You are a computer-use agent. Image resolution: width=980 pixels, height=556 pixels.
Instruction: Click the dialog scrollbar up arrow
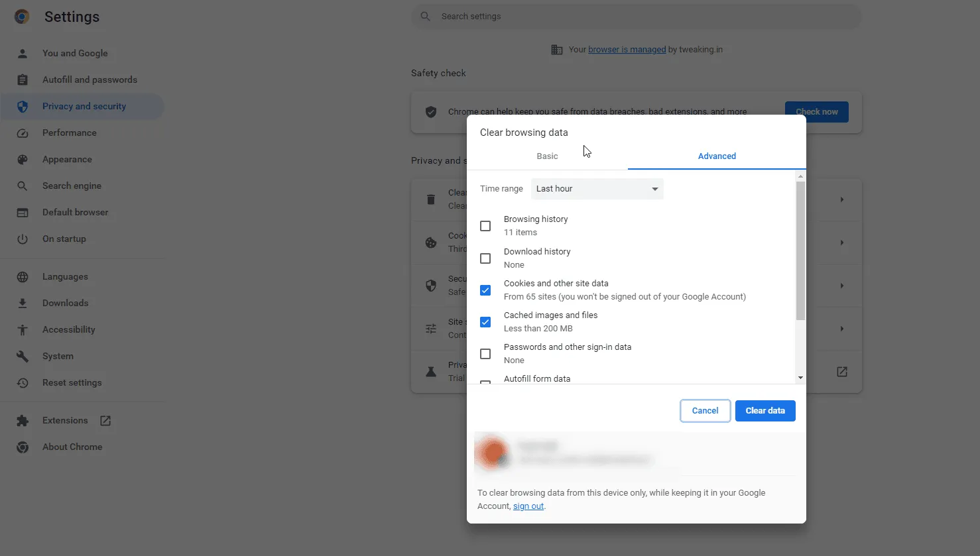tap(800, 176)
